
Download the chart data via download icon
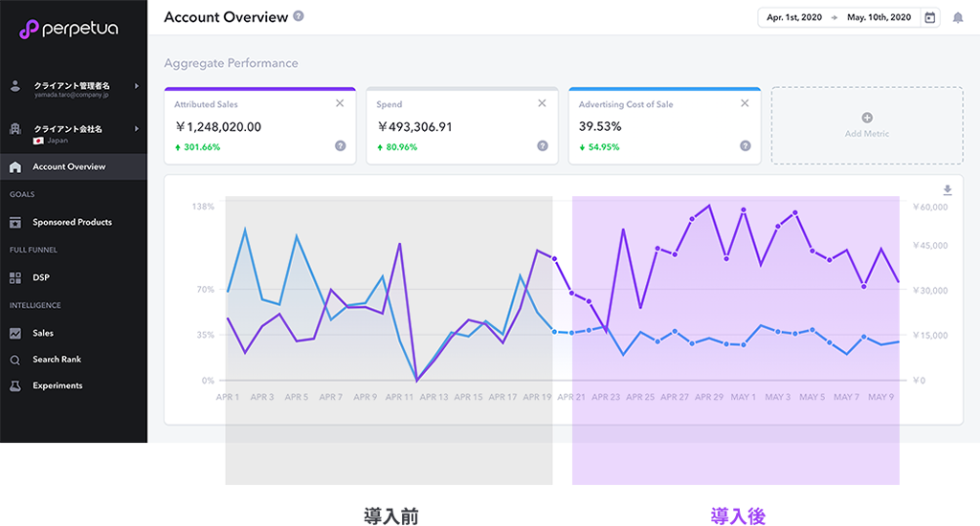tap(947, 190)
